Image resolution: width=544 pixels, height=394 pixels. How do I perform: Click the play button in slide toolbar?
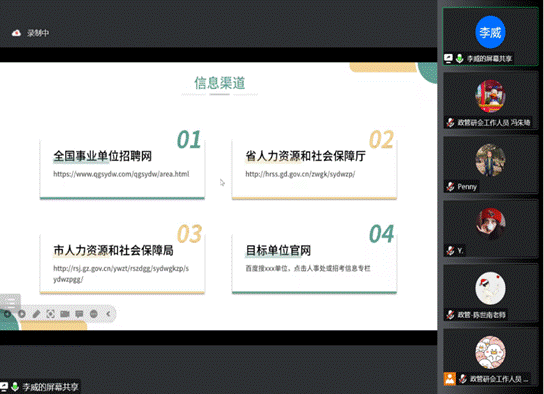coord(22,314)
